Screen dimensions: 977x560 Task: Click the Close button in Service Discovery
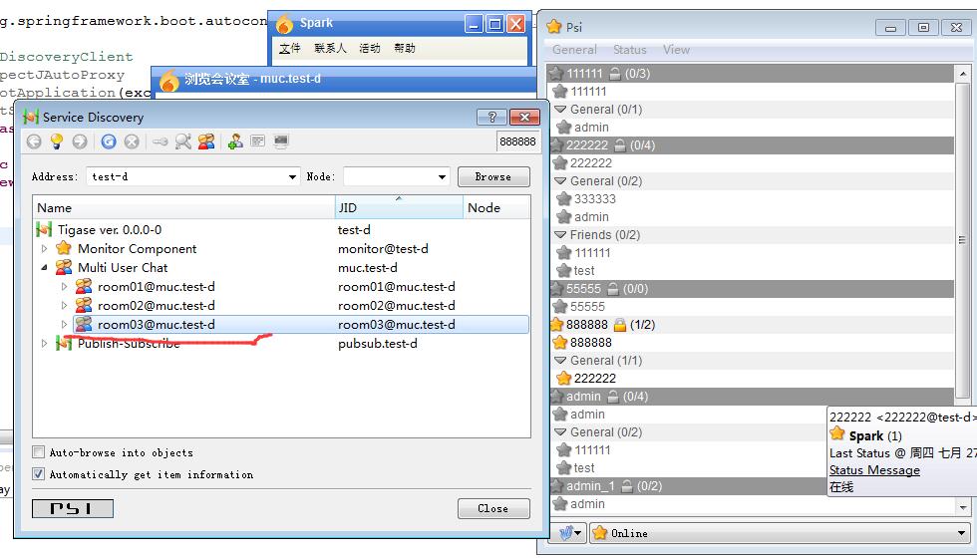click(493, 508)
